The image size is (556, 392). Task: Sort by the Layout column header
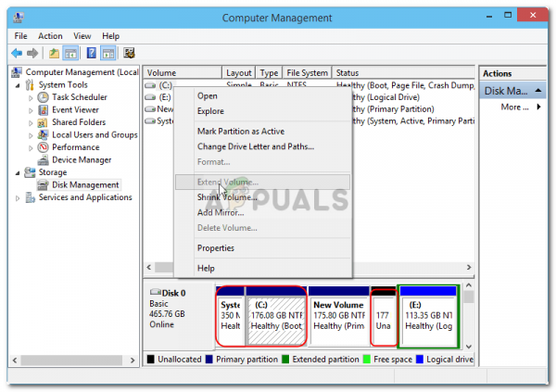pos(239,72)
